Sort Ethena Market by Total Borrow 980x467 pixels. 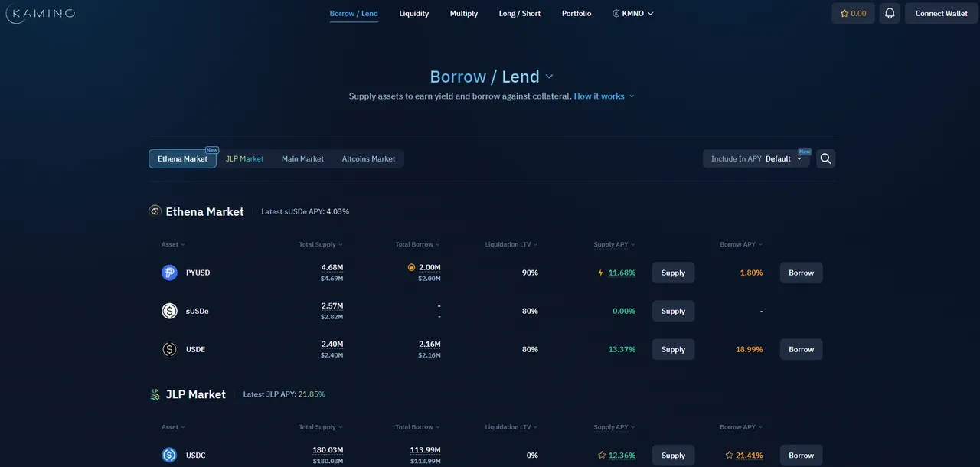[418, 244]
